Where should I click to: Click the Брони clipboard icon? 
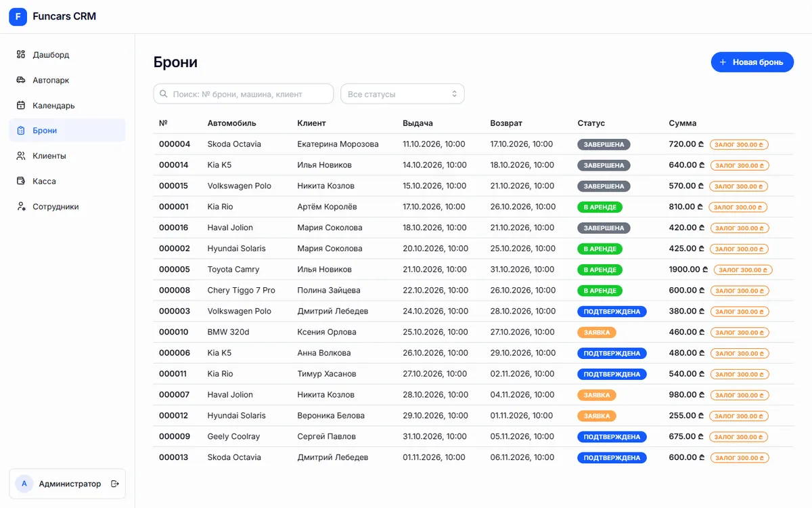click(21, 131)
